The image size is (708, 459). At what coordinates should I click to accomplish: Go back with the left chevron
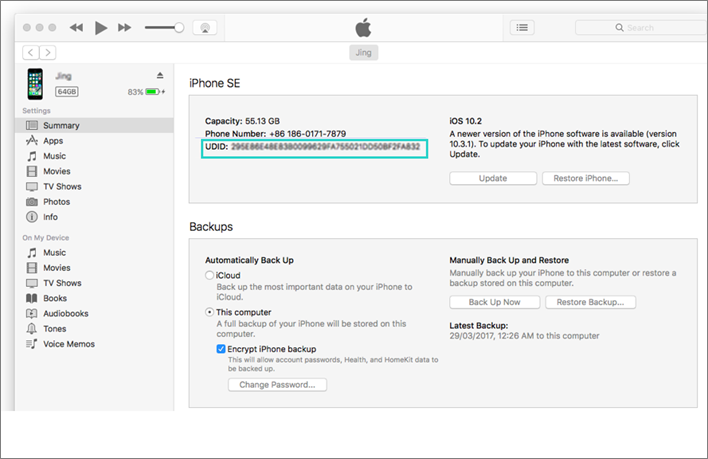(x=31, y=53)
